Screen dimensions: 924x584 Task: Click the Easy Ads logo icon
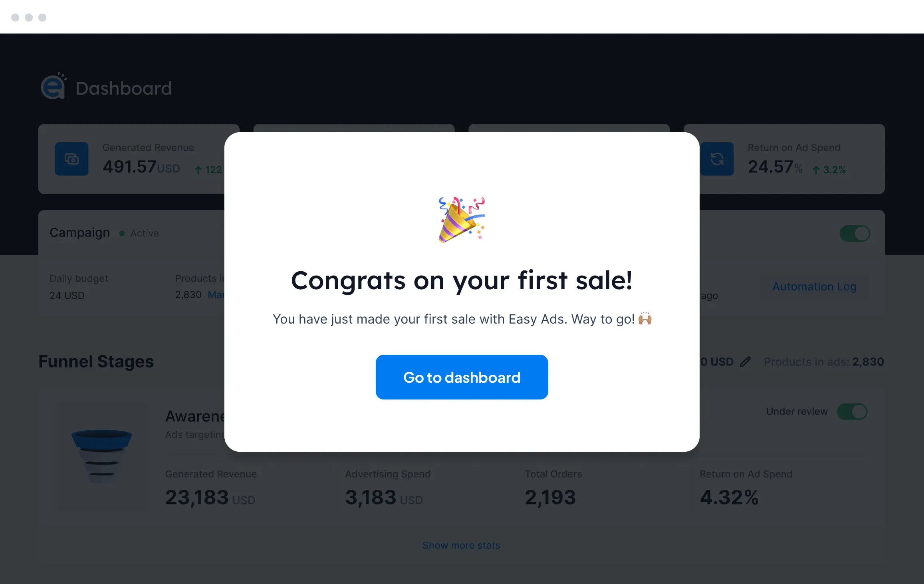click(54, 86)
